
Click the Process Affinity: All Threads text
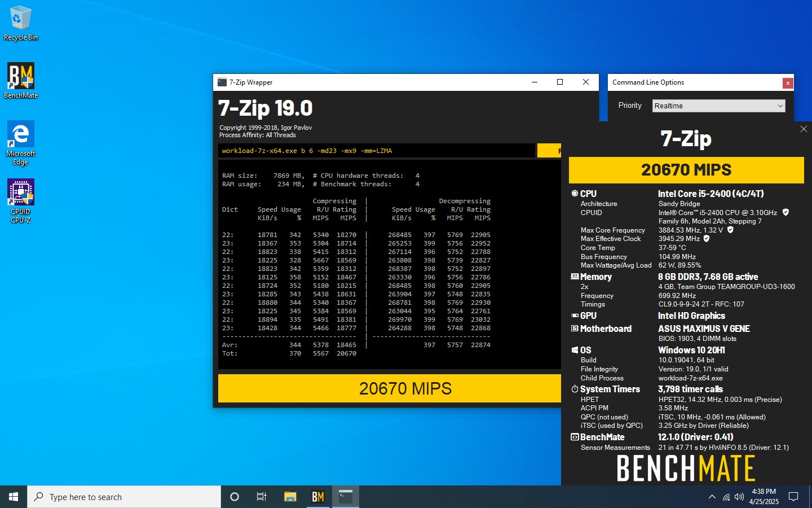pyautogui.click(x=257, y=135)
